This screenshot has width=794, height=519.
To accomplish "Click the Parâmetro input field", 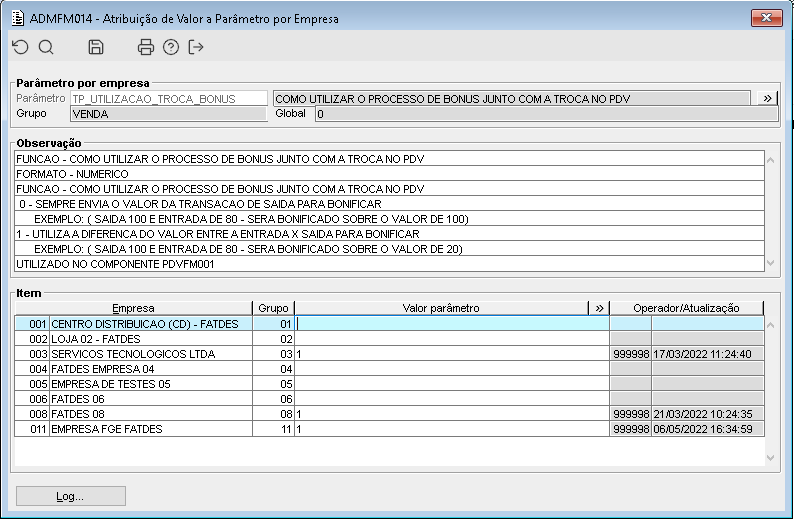I will 169,99.
